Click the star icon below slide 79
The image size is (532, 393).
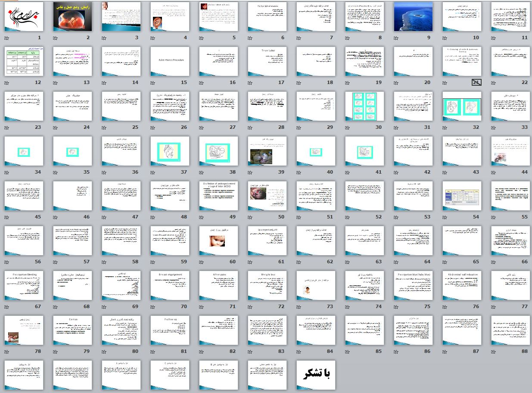tap(56, 352)
